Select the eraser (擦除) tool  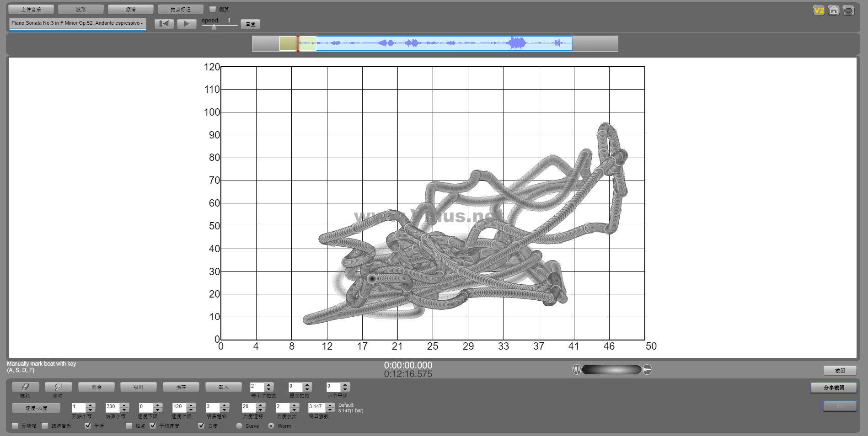[25, 387]
